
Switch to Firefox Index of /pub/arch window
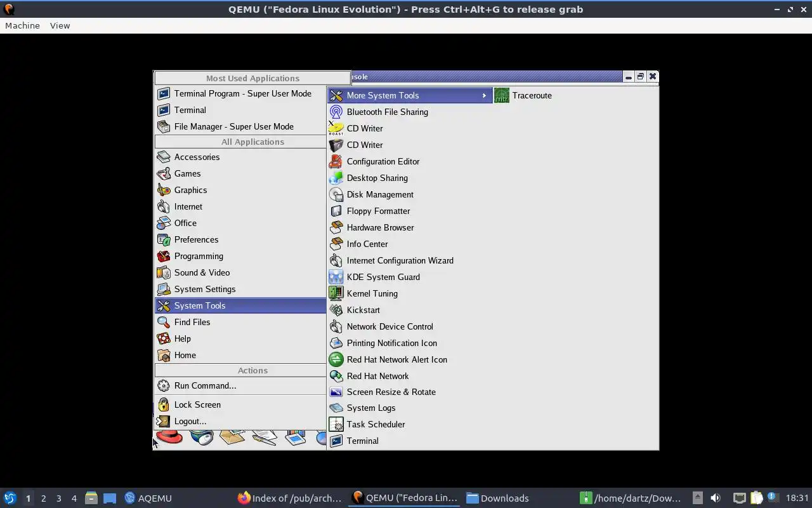pyautogui.click(x=290, y=498)
